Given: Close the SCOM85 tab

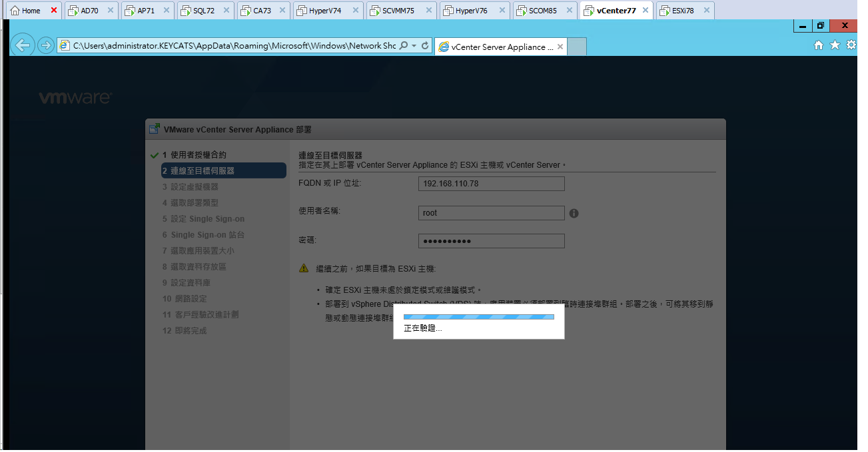Looking at the screenshot, I should click(x=569, y=11).
